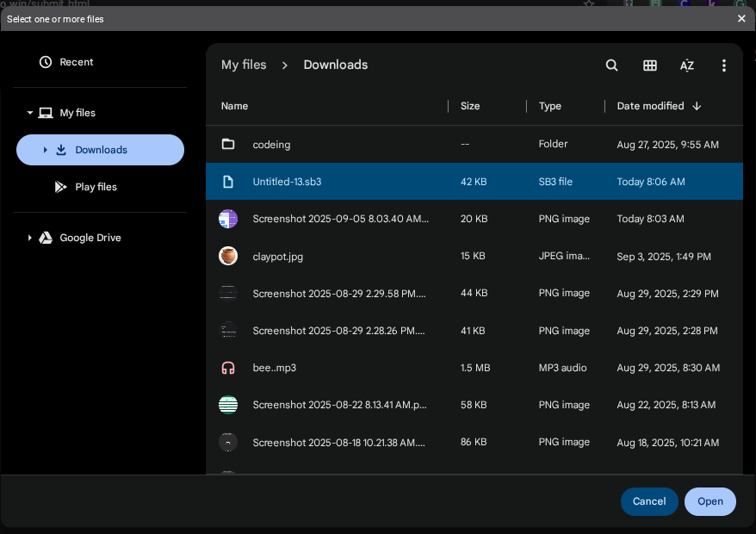756x534 pixels.
Task: Expand the Google Drive tree
Action: tap(30, 238)
